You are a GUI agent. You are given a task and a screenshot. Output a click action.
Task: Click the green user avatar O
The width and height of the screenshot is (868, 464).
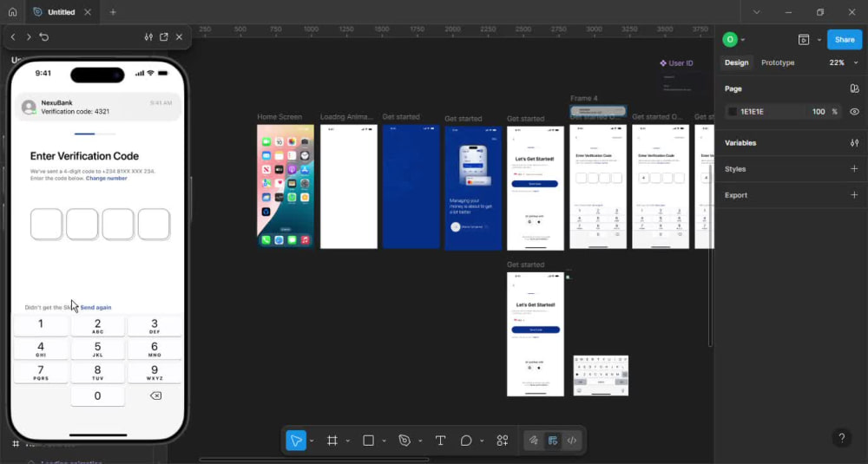(x=730, y=39)
